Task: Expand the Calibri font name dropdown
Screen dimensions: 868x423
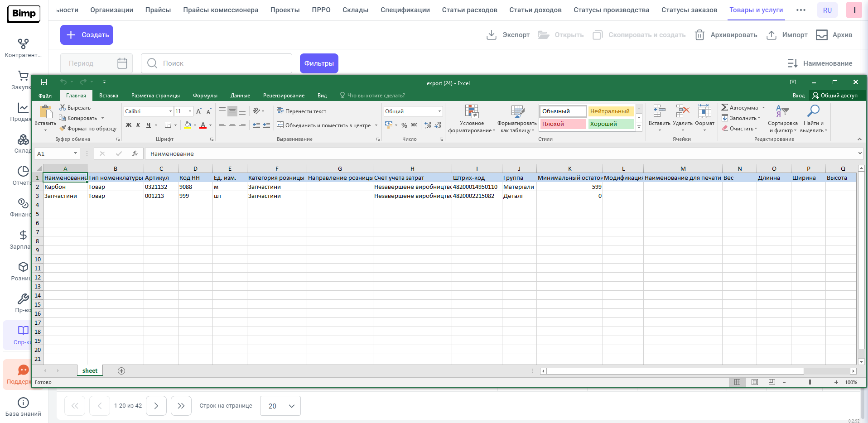Action: 170,111
